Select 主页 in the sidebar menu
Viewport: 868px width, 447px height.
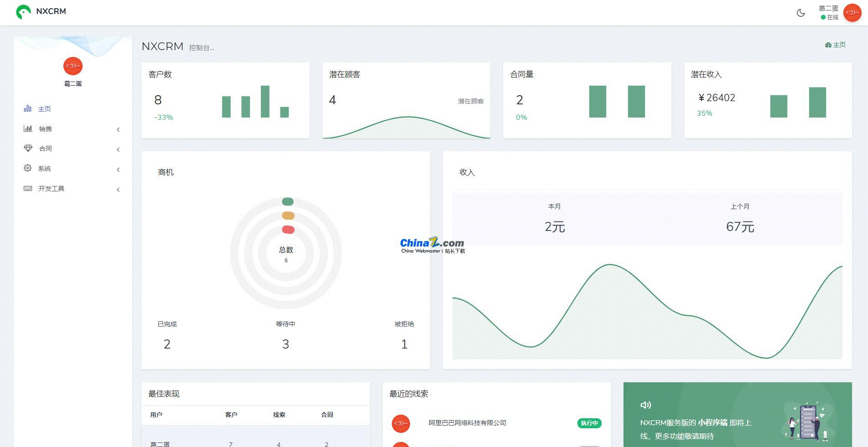pyautogui.click(x=44, y=109)
